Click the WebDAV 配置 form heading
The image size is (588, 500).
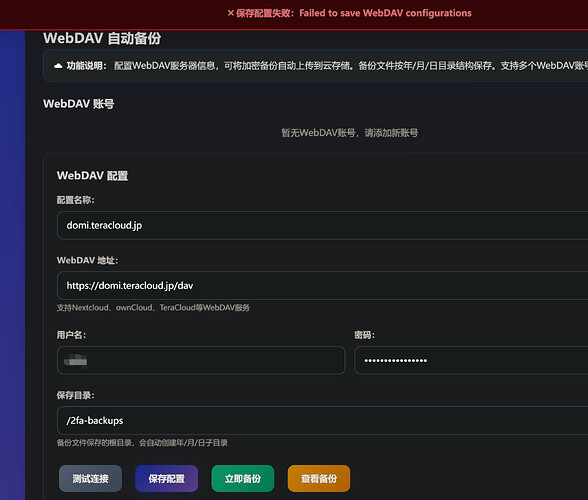pos(92,176)
